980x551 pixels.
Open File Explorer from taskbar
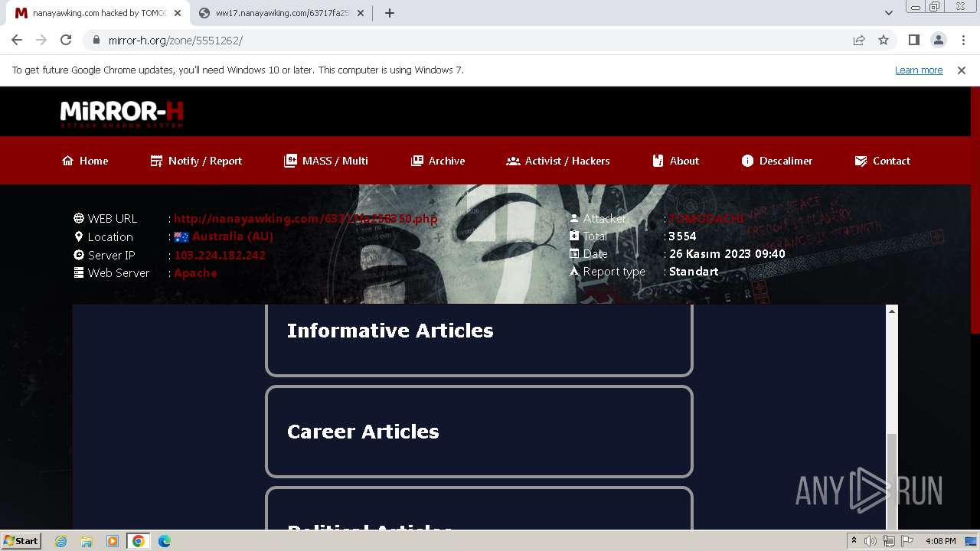point(87,541)
